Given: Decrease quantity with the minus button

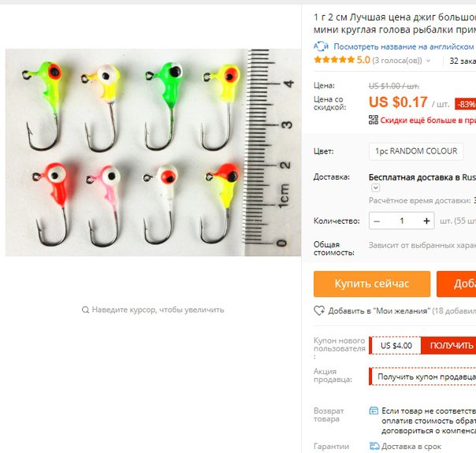Looking at the screenshot, I should coord(377,221).
